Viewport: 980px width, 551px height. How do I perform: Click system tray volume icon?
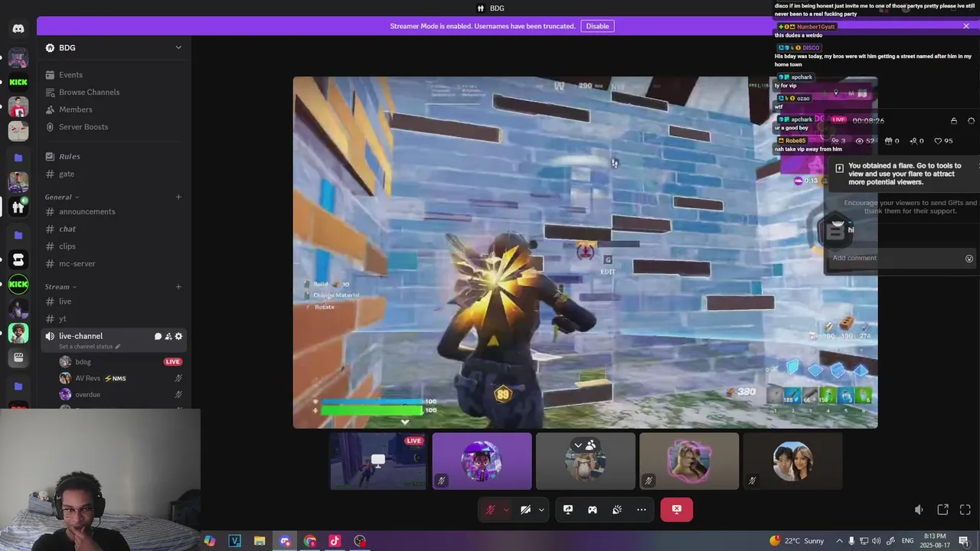pos(877,541)
